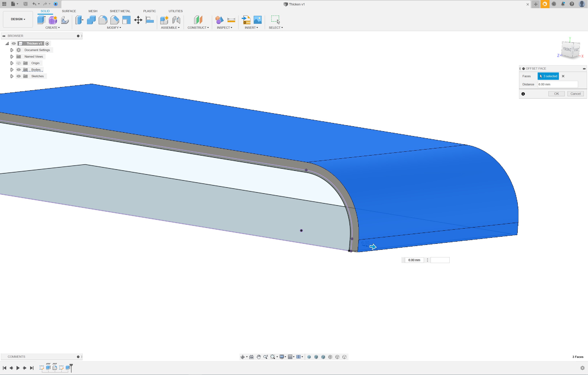The image size is (588, 375).
Task: Click the Undo arrow
Action: pyautogui.click(x=35, y=4)
